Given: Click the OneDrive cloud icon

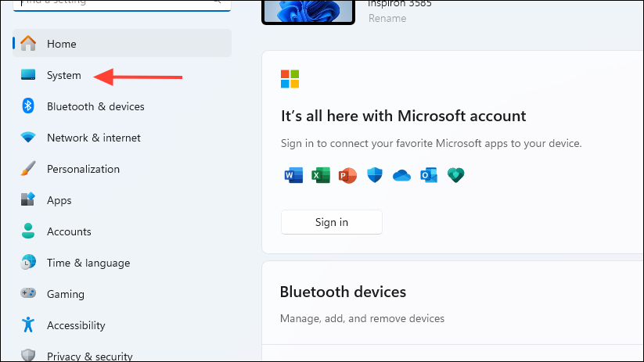Looking at the screenshot, I should pos(401,176).
